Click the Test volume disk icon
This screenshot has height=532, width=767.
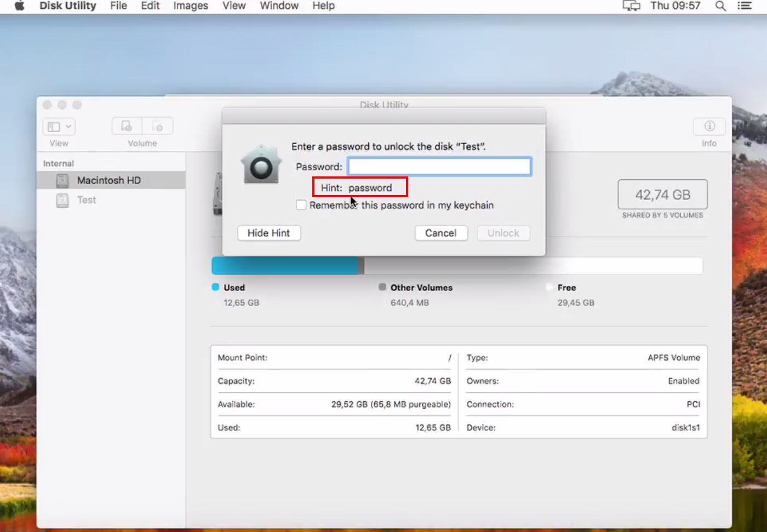[x=62, y=200]
